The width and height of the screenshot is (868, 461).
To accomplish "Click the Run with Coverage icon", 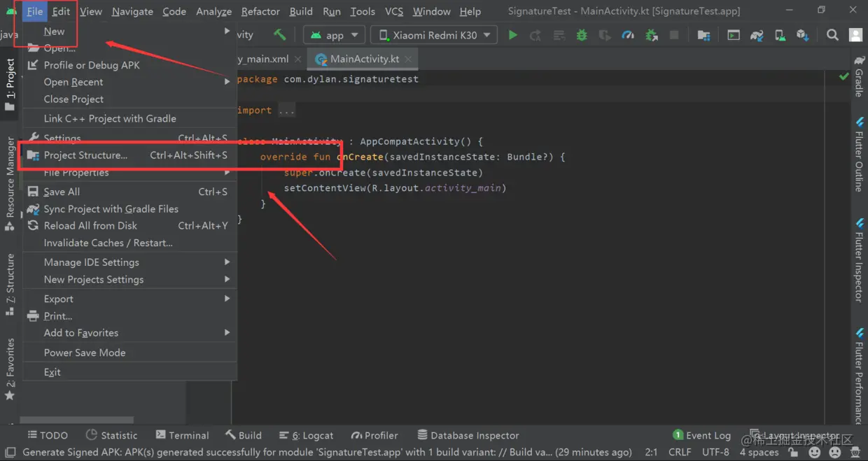I will click(605, 35).
